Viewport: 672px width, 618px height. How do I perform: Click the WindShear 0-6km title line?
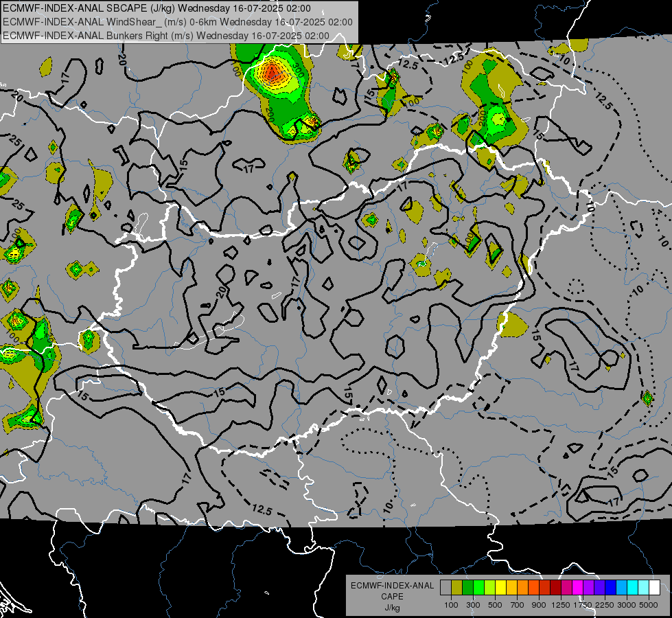point(177,22)
